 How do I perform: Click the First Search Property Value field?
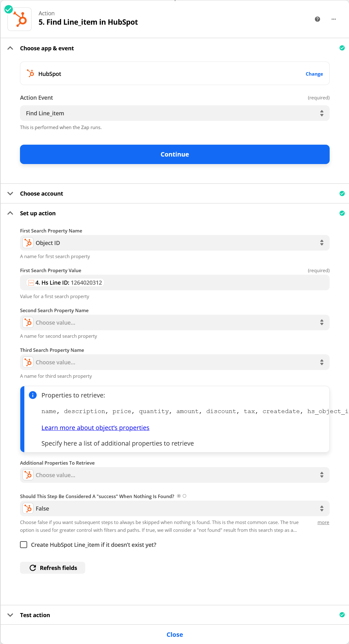tap(175, 282)
